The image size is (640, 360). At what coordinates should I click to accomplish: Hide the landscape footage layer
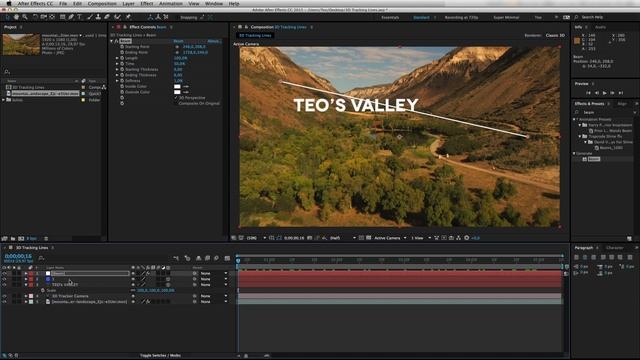coord(4,302)
